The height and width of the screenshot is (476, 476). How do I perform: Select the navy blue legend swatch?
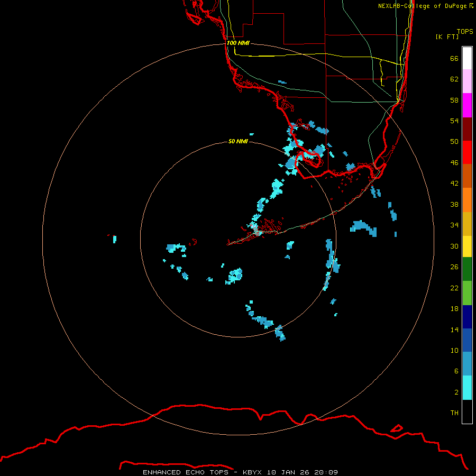click(x=467, y=317)
